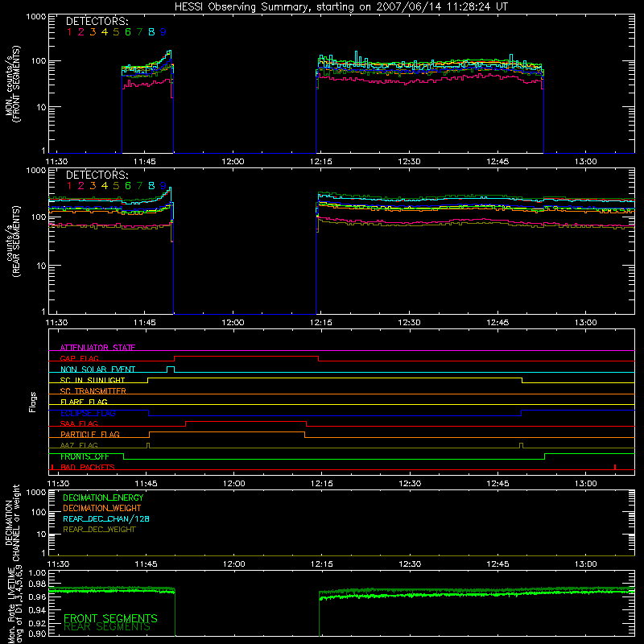The width and height of the screenshot is (644, 644).
Task: Select the ATTENUATOR_STATE flag label
Action: (x=97, y=348)
